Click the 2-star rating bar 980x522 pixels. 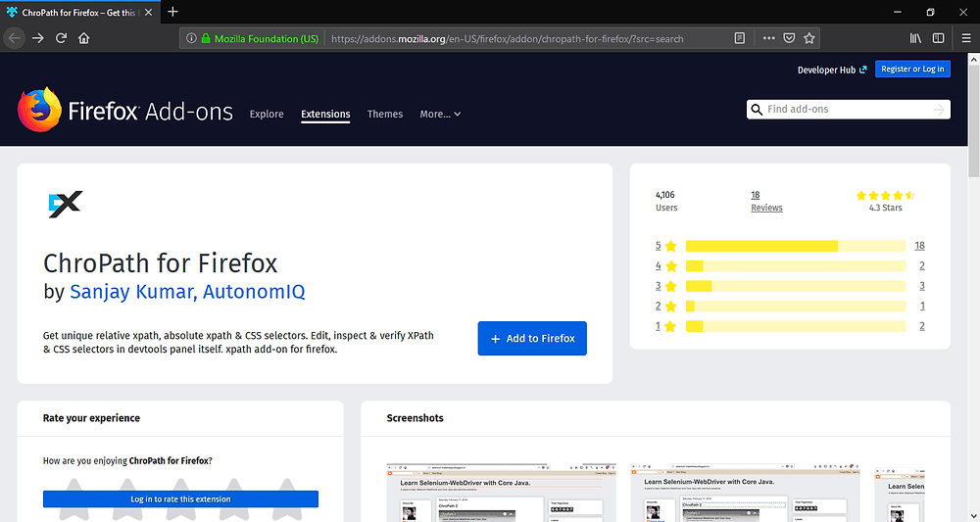pyautogui.click(x=796, y=306)
